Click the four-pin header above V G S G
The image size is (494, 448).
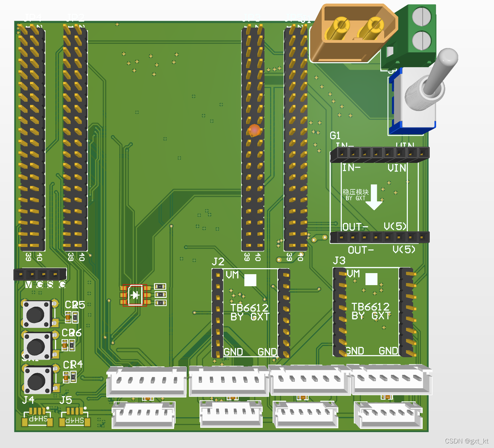pyautogui.click(x=40, y=274)
